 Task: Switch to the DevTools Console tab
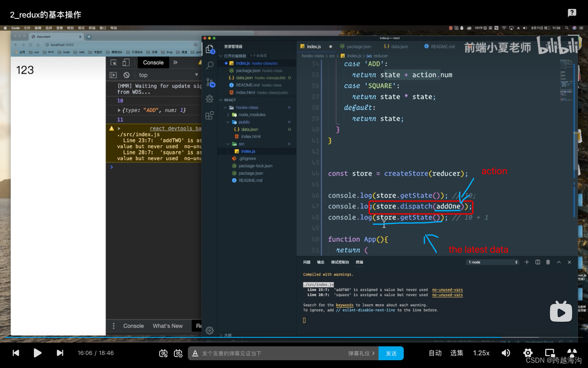(x=153, y=63)
